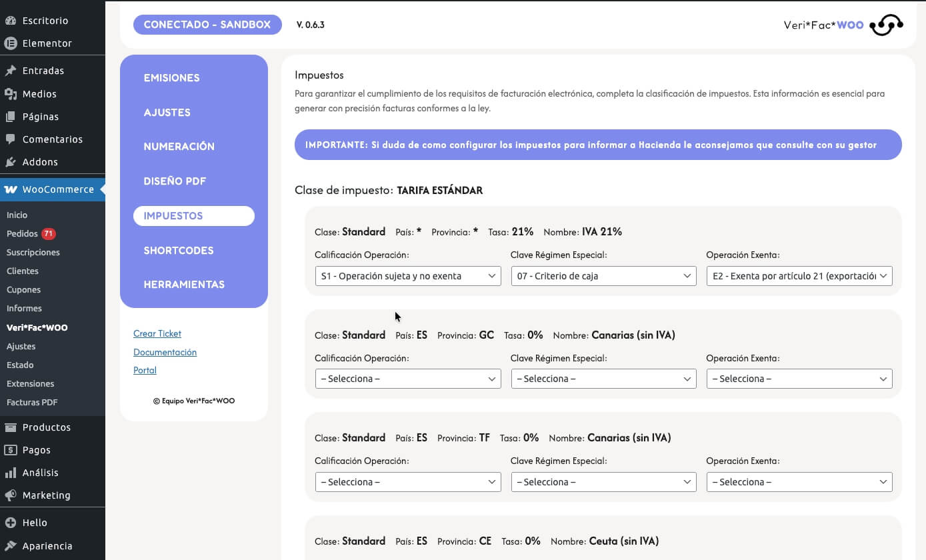
Task: Open the Portal link
Action: pos(145,370)
